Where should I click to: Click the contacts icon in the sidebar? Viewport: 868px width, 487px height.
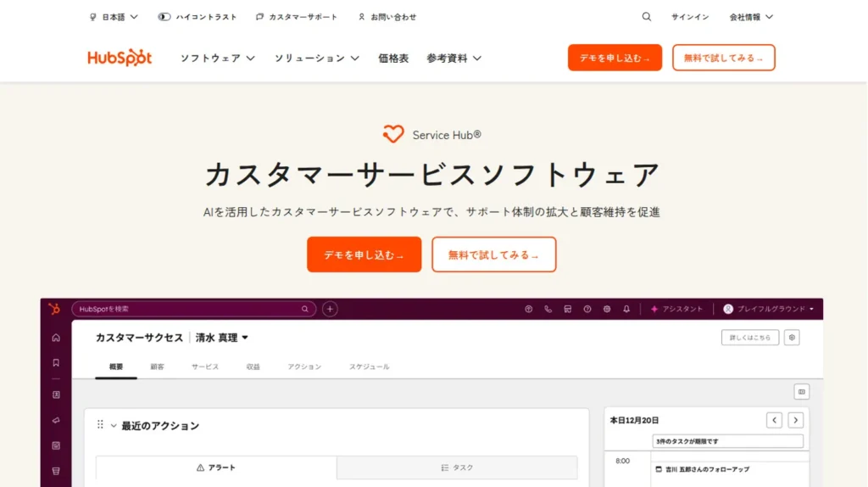coord(56,395)
